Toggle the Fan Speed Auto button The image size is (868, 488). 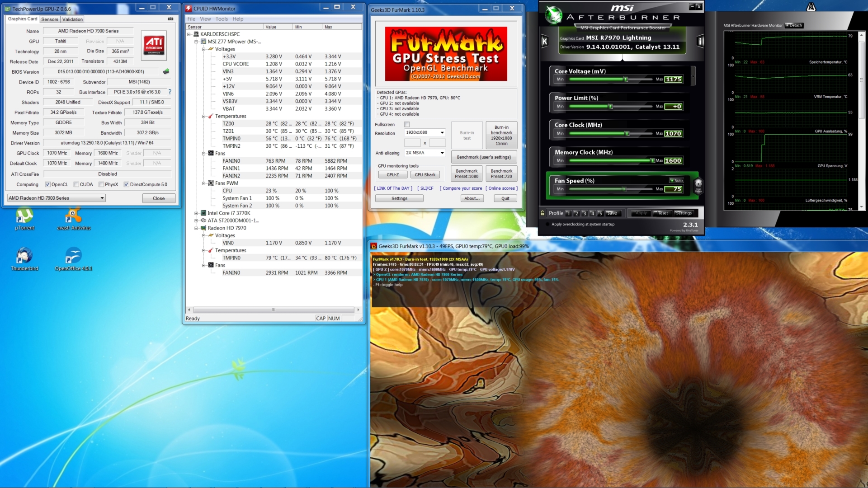coord(676,180)
